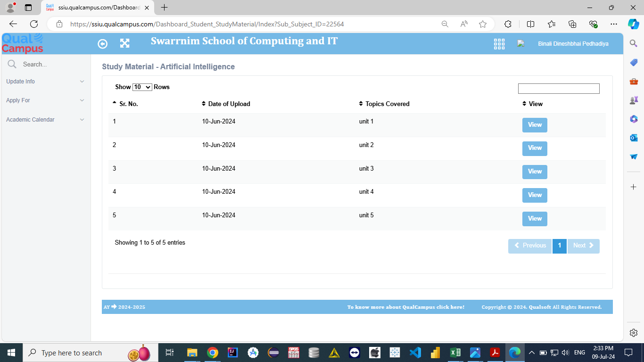This screenshot has width=644, height=362.
Task: Click chevron next to Academic Calendar
Action: 82,120
